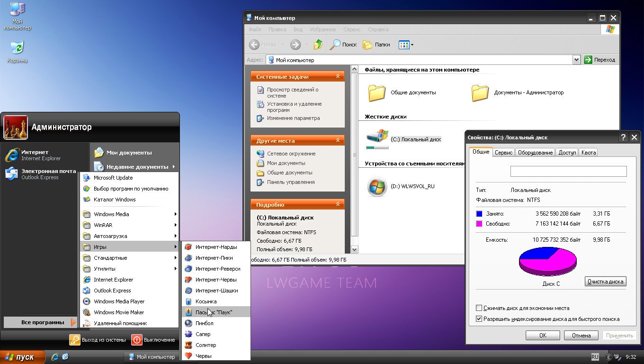Click the Up folder toolbar icon
Image resolution: width=644 pixels, height=364 pixels.
(318, 45)
